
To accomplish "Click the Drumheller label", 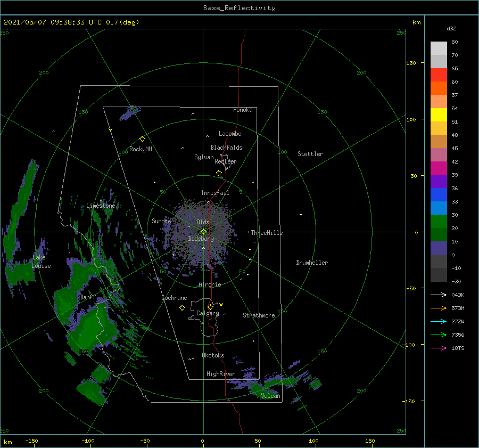I will [312, 263].
